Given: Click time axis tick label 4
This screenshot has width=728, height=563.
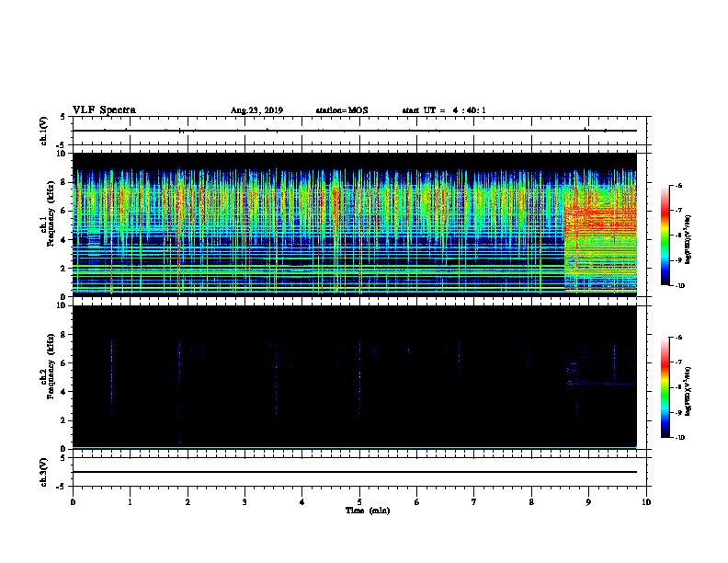Looking at the screenshot, I should (x=302, y=502).
